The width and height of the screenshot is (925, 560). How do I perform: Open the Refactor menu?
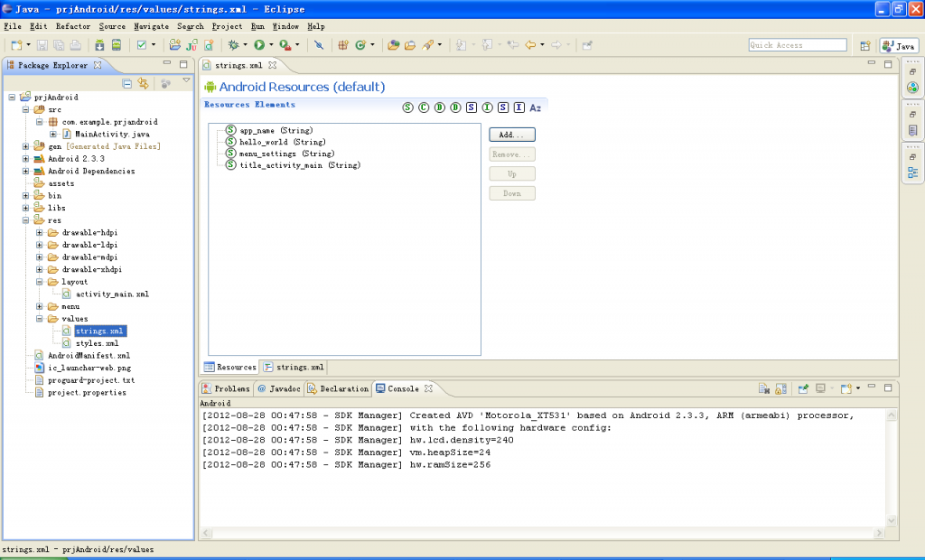(73, 26)
